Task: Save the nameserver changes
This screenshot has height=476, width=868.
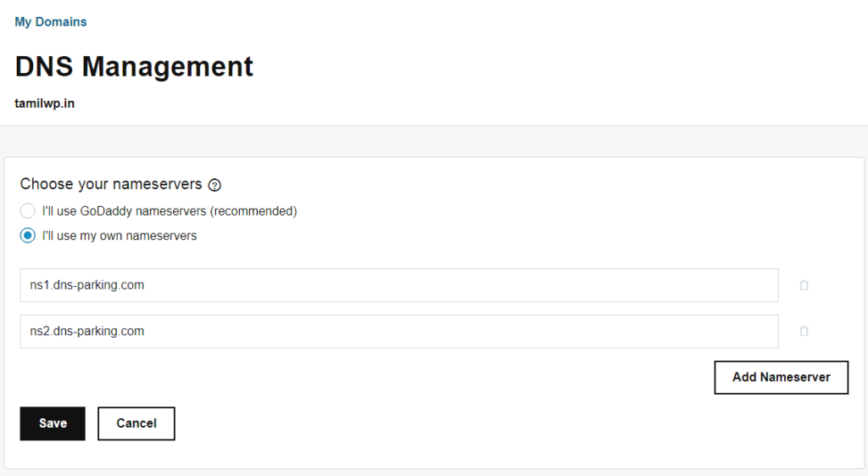Action: [x=53, y=423]
